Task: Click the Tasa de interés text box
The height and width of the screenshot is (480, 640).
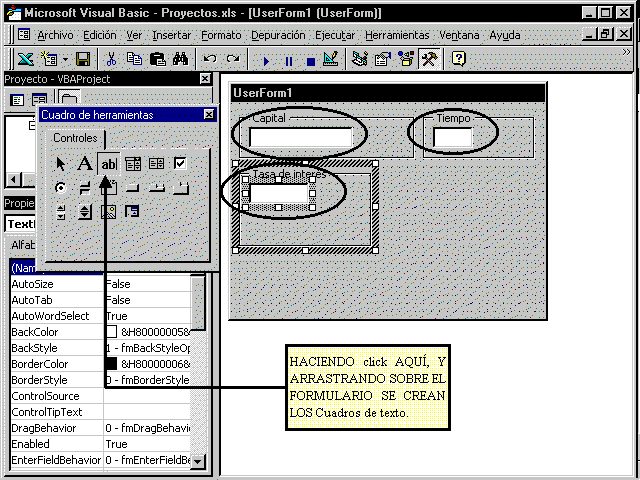Action: pyautogui.click(x=278, y=193)
